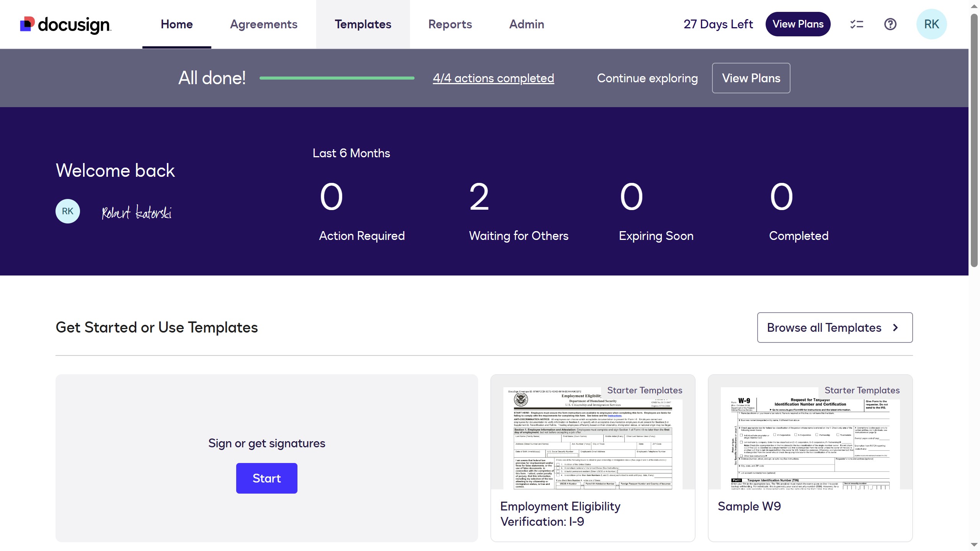This screenshot has height=551, width=980.
Task: Click the Last 6 Months label
Action: pyautogui.click(x=351, y=153)
